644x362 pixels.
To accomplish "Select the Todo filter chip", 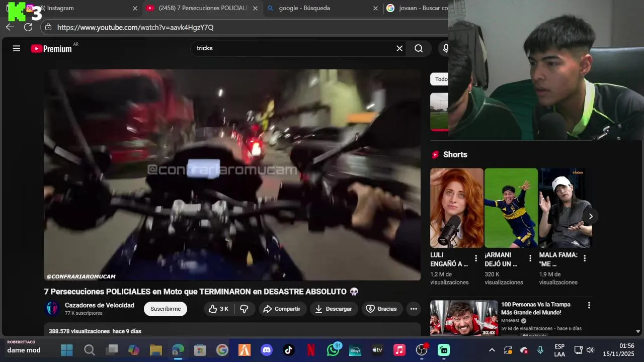I will pos(440,79).
